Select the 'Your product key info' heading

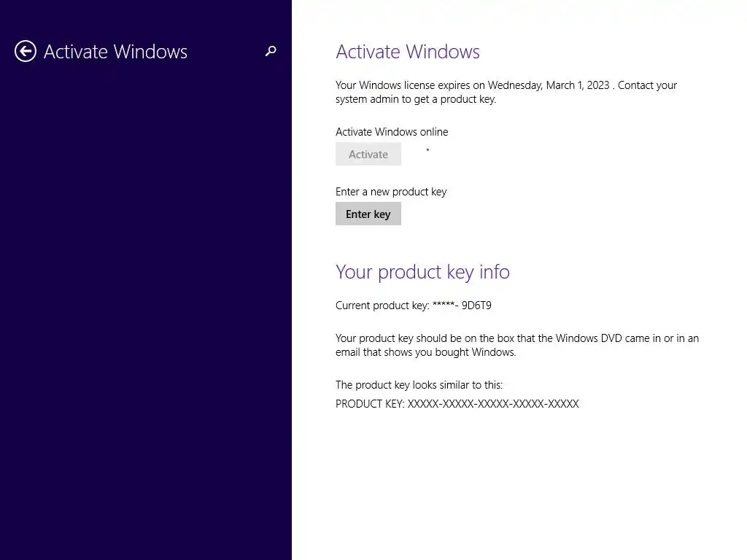point(422,272)
